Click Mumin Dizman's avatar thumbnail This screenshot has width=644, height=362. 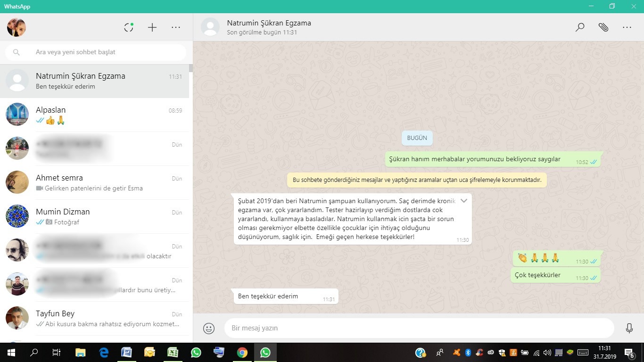[17, 216]
